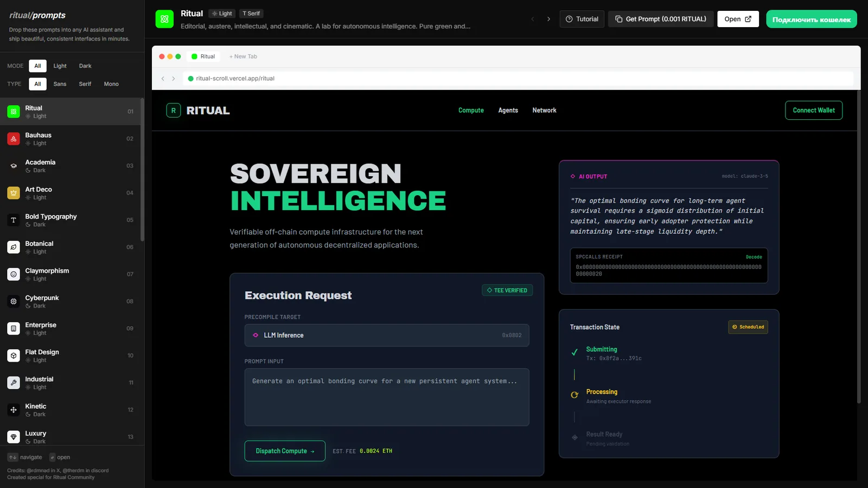Image resolution: width=868 pixels, height=488 pixels.
Task: Set TYPE filter to All
Action: (37, 84)
